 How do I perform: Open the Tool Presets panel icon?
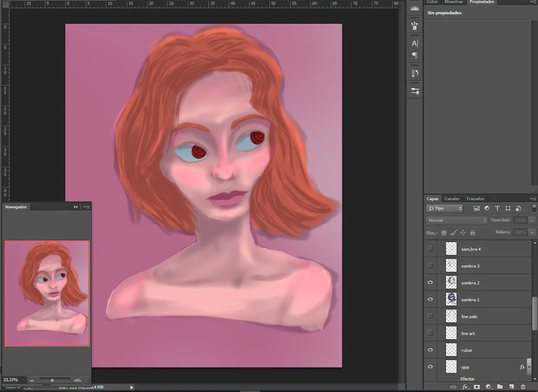click(x=415, y=91)
